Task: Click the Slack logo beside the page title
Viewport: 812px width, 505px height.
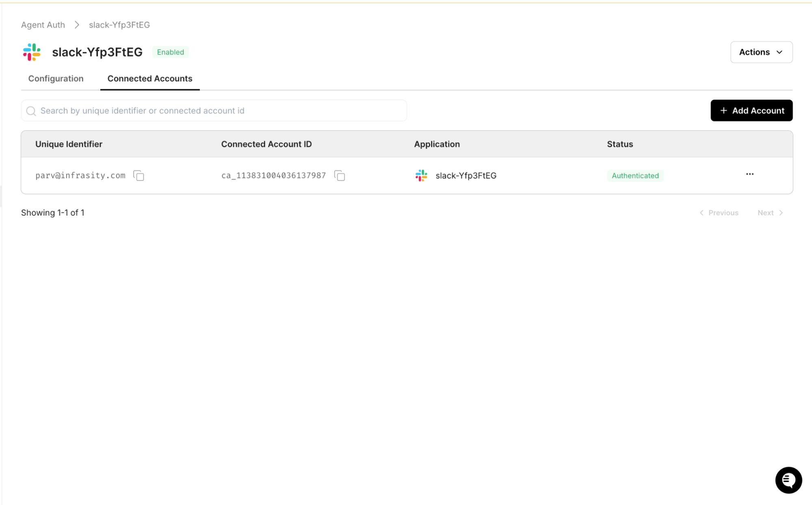Action: pyautogui.click(x=32, y=52)
